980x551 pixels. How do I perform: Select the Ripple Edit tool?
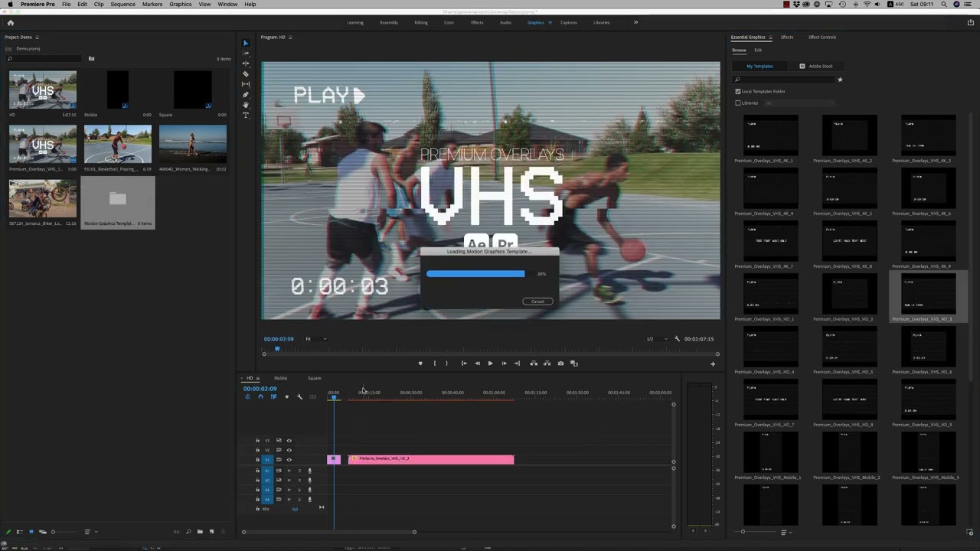[246, 64]
